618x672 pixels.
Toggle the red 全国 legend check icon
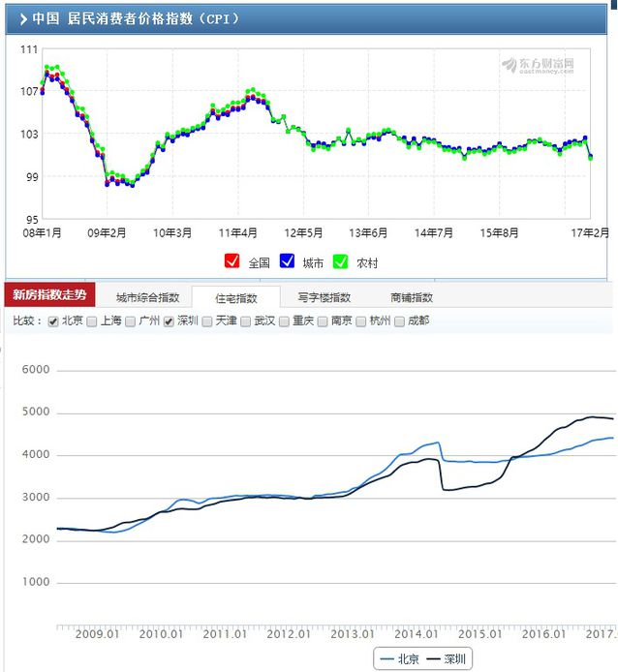coord(232,261)
